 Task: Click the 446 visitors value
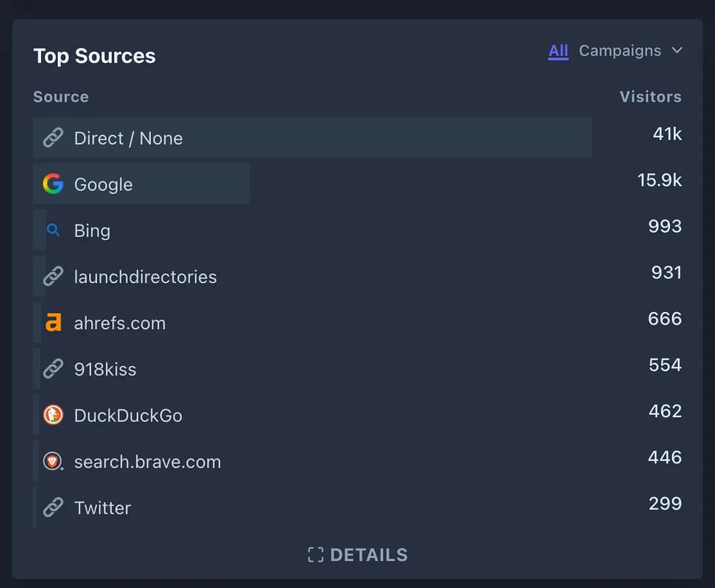pos(665,457)
